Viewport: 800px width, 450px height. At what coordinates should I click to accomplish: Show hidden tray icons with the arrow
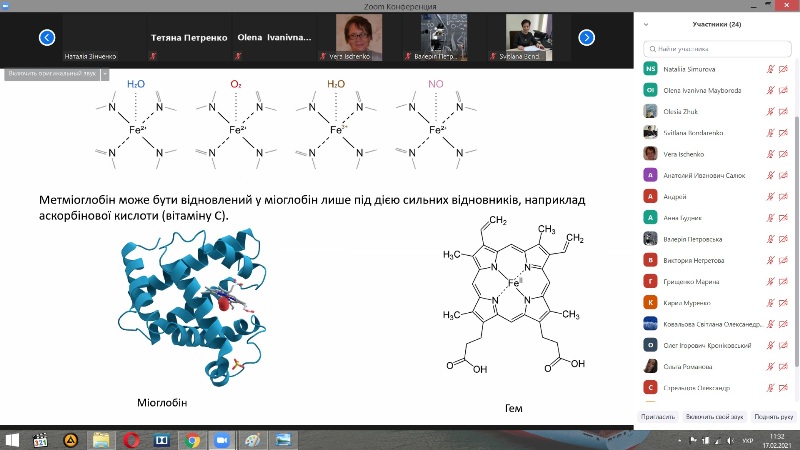678,439
